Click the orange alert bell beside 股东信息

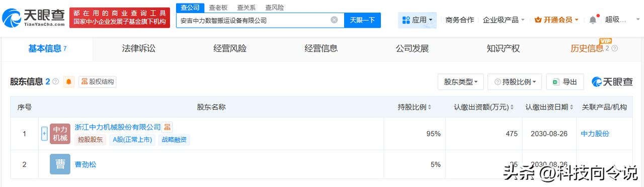tap(69, 82)
